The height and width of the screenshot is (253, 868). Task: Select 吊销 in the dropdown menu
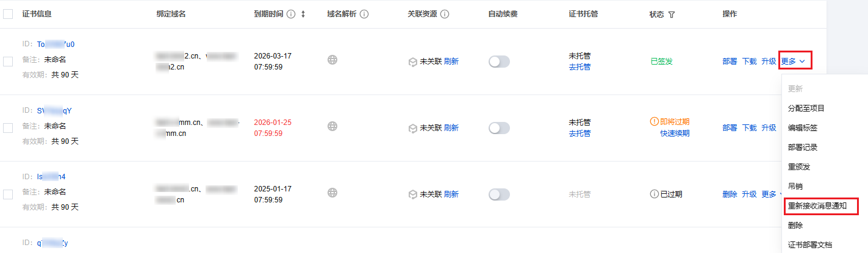(x=795, y=186)
